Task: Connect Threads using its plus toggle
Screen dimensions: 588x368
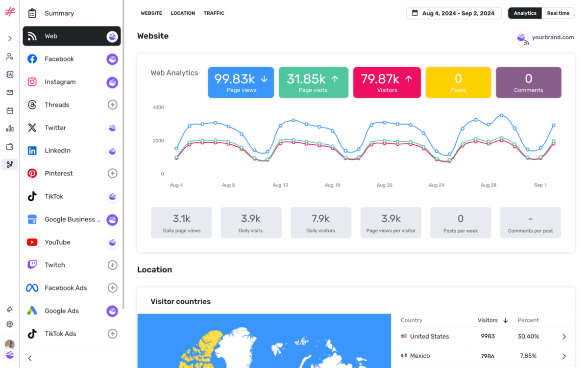Action: tap(113, 105)
